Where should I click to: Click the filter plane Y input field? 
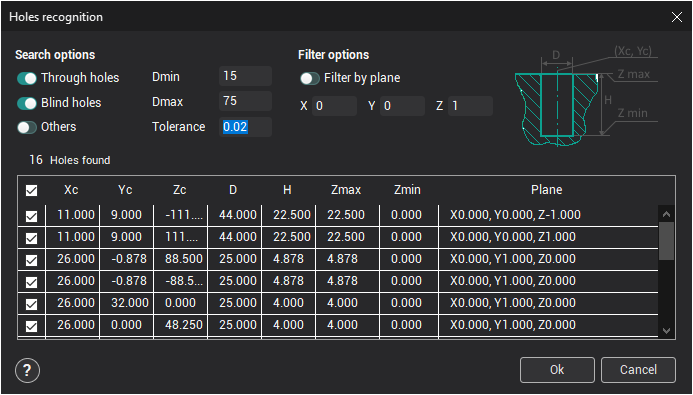[402, 106]
